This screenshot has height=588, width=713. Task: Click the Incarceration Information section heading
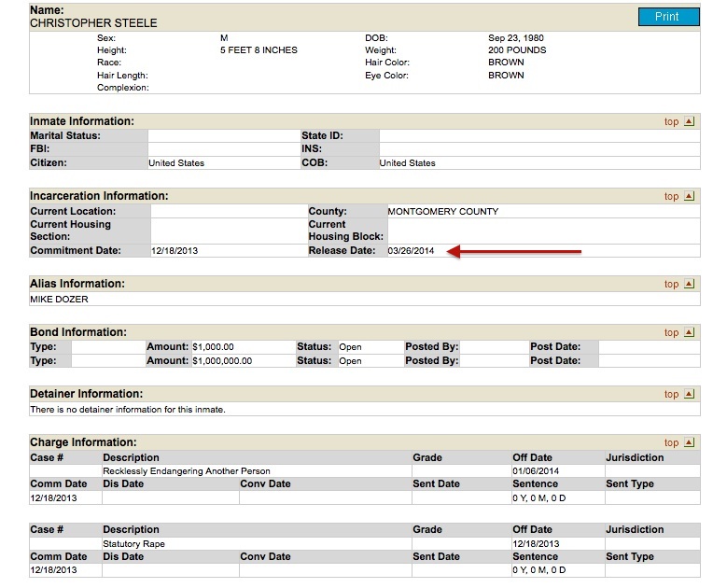pos(99,196)
